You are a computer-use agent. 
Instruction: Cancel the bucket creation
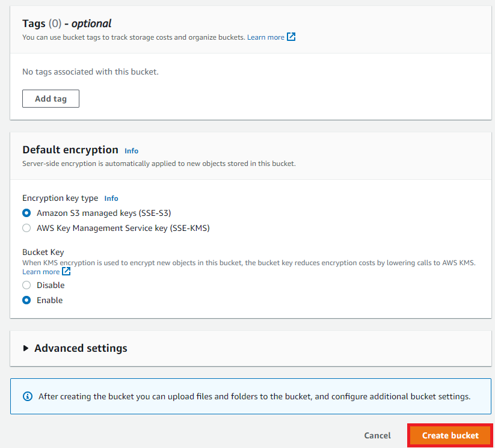(x=377, y=435)
